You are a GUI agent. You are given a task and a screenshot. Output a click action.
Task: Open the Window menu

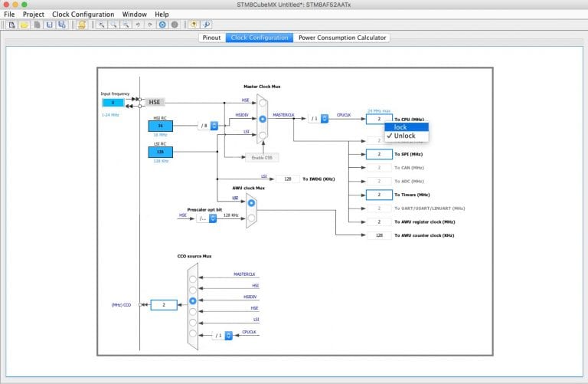[134, 15]
